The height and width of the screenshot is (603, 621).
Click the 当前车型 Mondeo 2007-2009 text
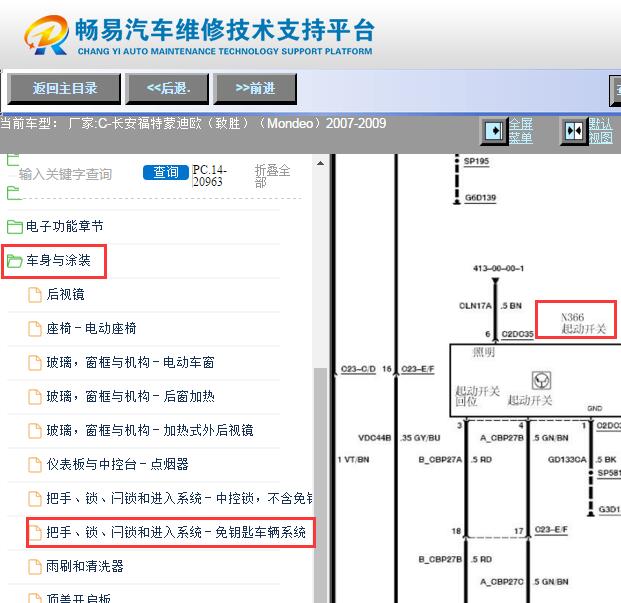[x=193, y=124]
